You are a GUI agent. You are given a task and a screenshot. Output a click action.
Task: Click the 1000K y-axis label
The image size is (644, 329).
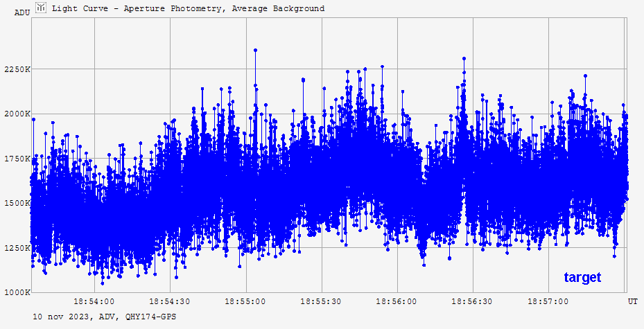tap(17, 292)
